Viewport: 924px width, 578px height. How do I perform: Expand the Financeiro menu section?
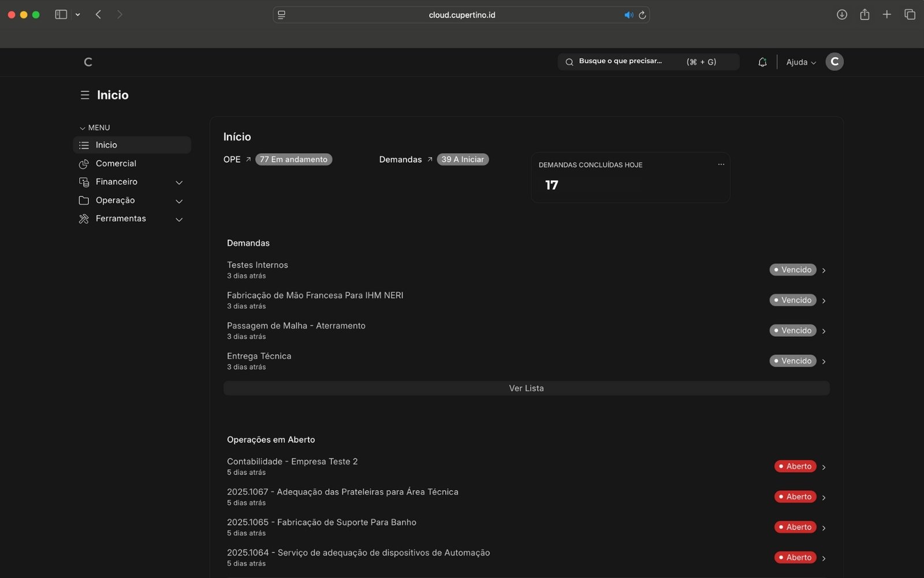point(179,182)
